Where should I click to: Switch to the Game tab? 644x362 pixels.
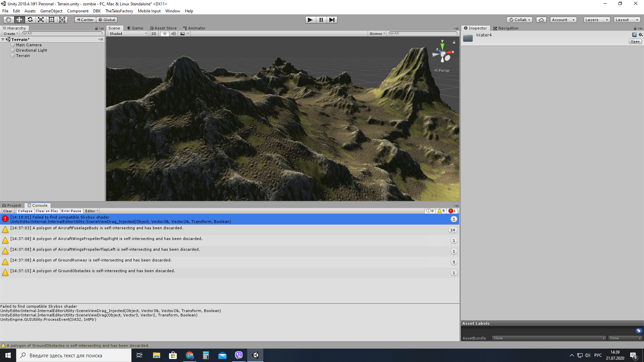(x=135, y=28)
